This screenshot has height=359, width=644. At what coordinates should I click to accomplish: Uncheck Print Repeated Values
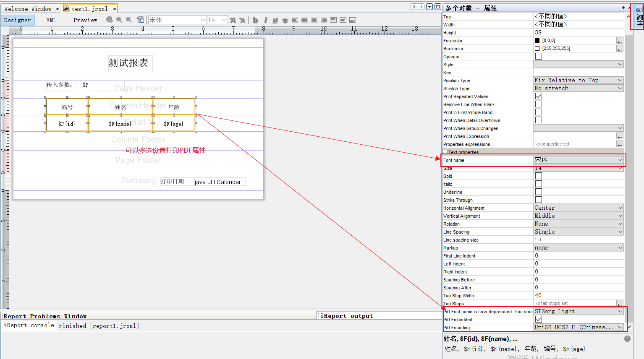[539, 96]
